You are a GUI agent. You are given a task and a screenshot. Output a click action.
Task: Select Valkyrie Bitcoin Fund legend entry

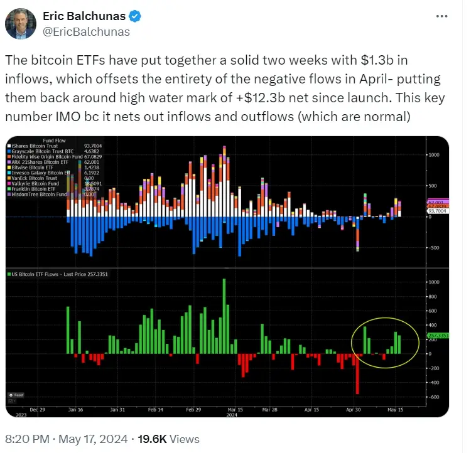[35, 184]
